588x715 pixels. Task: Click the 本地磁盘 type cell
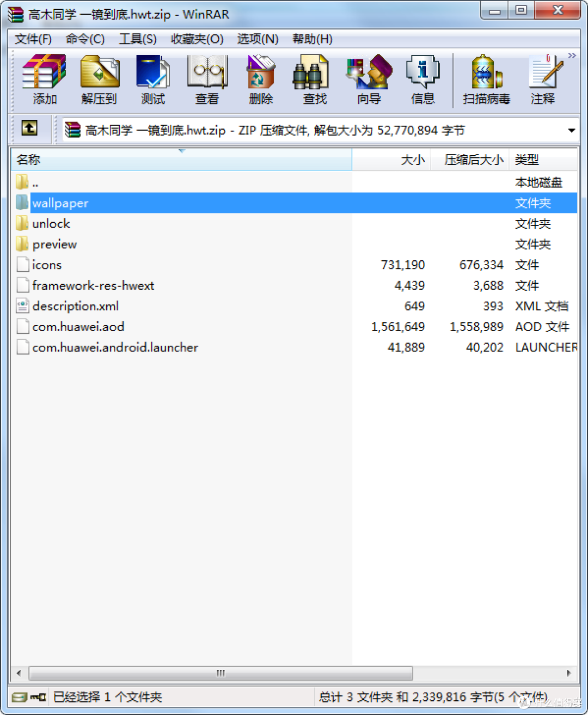click(x=538, y=182)
